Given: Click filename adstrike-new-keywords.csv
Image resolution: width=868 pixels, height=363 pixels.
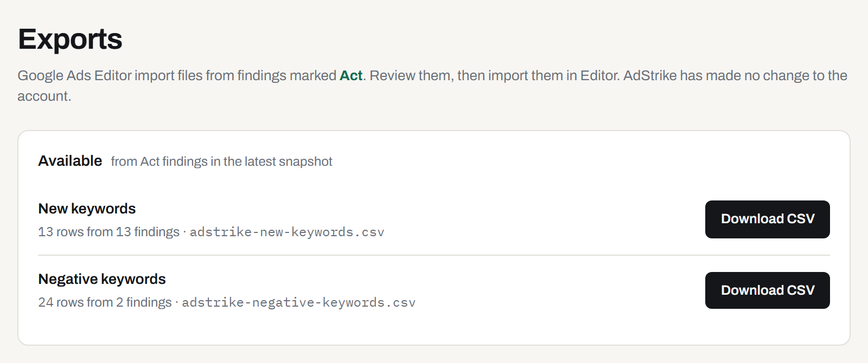Looking at the screenshot, I should coord(287,232).
